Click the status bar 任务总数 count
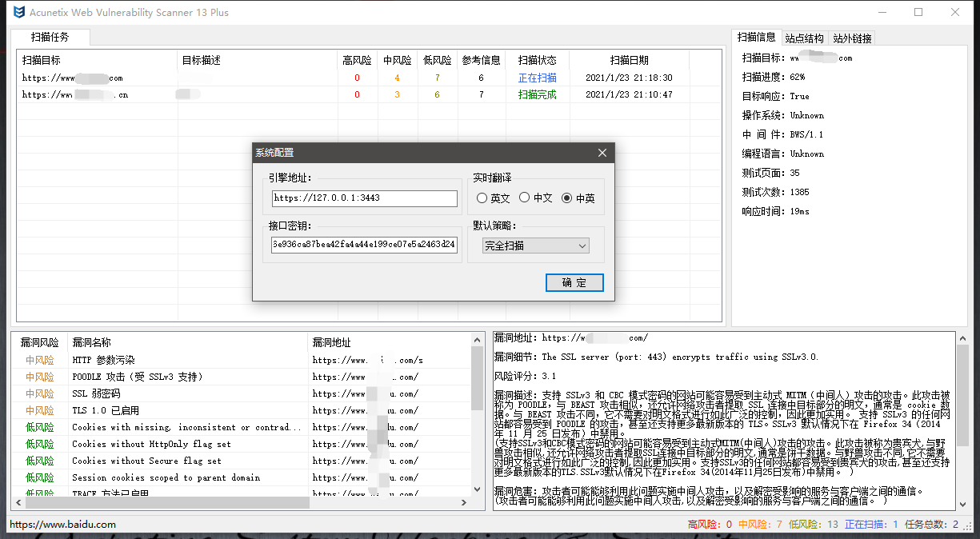Viewport: 980px width, 539px height. tap(932, 525)
